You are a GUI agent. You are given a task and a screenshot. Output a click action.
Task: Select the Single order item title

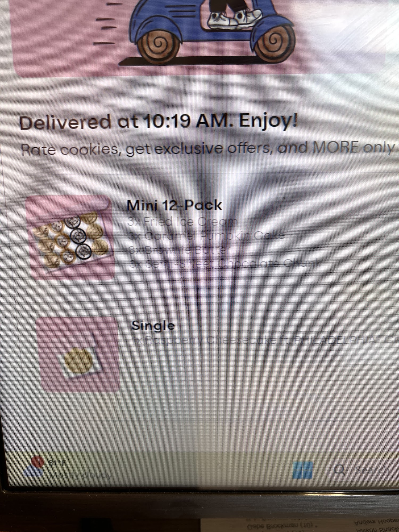click(153, 326)
